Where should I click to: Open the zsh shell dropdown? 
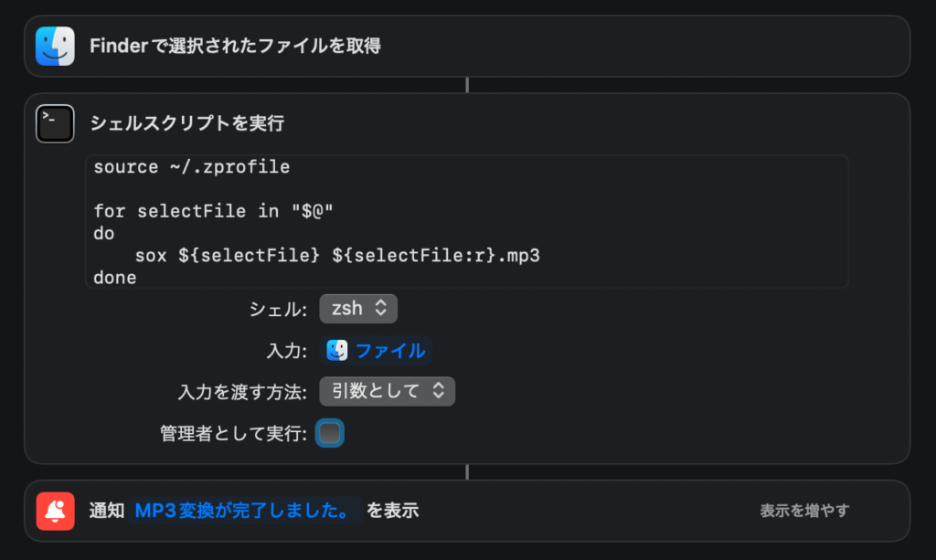click(x=358, y=309)
